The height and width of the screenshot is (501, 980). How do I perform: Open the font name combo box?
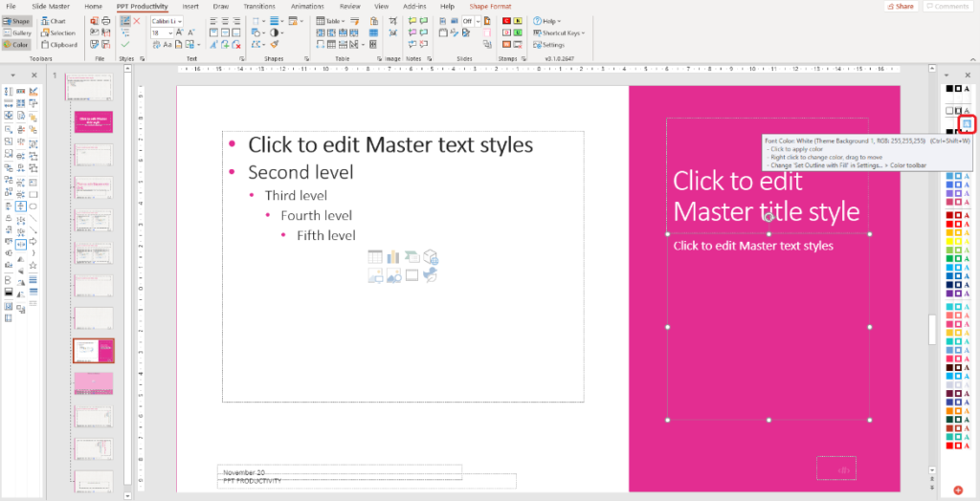click(x=167, y=21)
